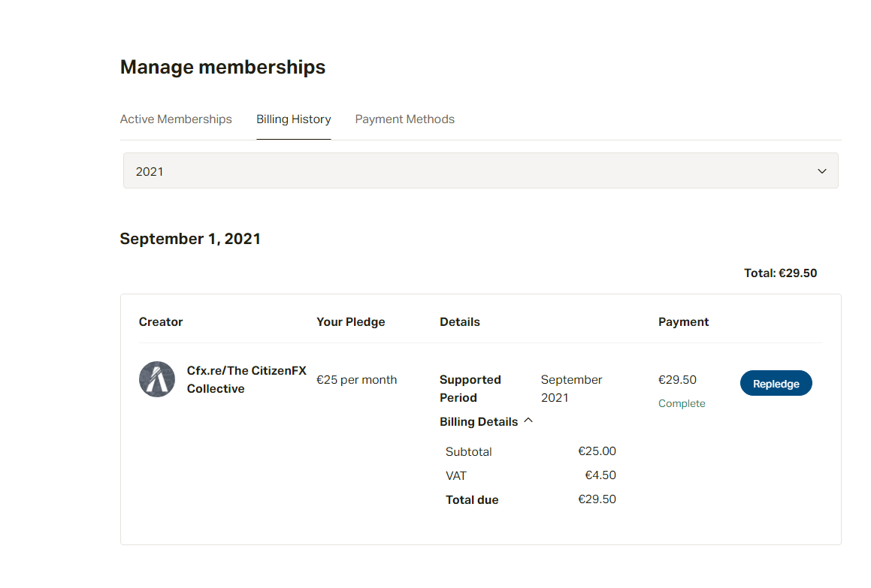Open the Payment Methods tab

pos(404,119)
